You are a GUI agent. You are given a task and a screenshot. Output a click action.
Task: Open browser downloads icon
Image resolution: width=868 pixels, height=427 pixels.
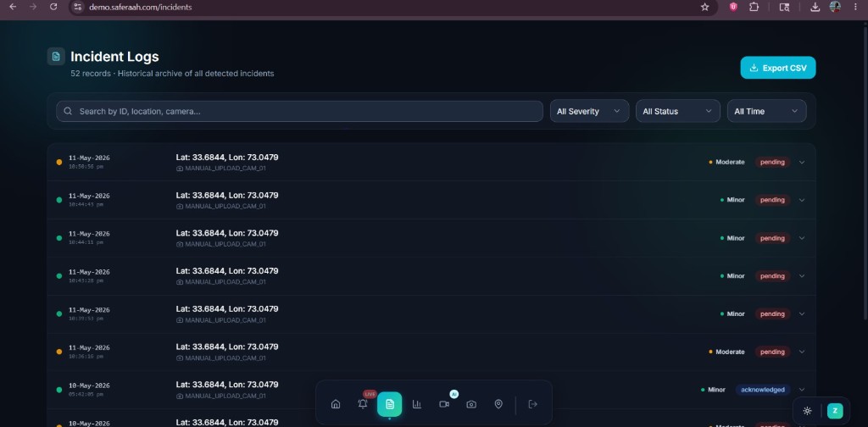815,7
